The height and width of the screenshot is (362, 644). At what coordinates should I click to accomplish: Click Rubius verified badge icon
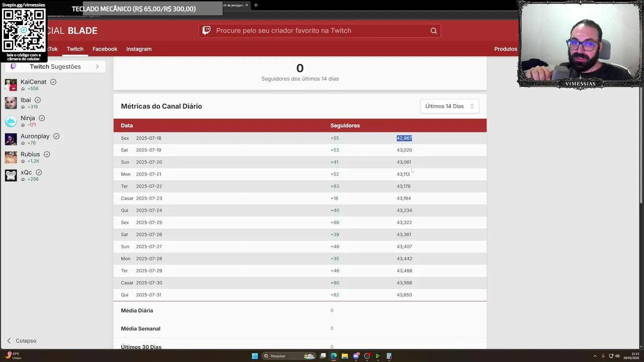pyautogui.click(x=47, y=154)
